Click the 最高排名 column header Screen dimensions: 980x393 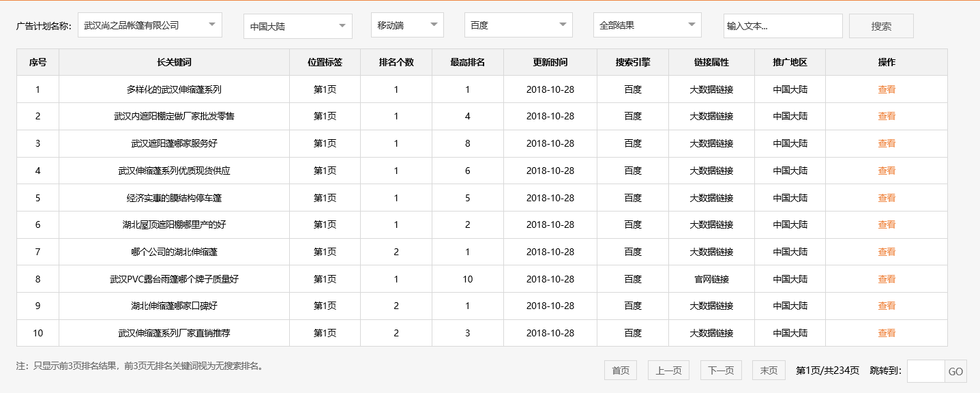pos(467,62)
